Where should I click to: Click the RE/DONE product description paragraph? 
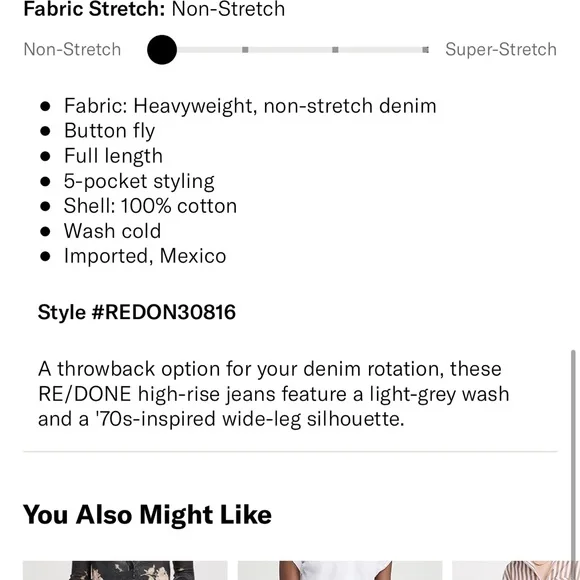click(x=274, y=394)
